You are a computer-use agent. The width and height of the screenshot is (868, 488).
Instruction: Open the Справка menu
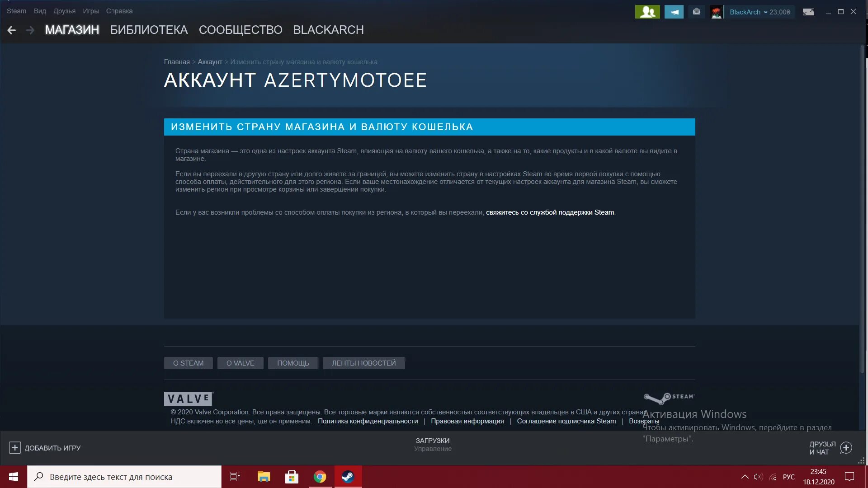pyautogui.click(x=119, y=11)
